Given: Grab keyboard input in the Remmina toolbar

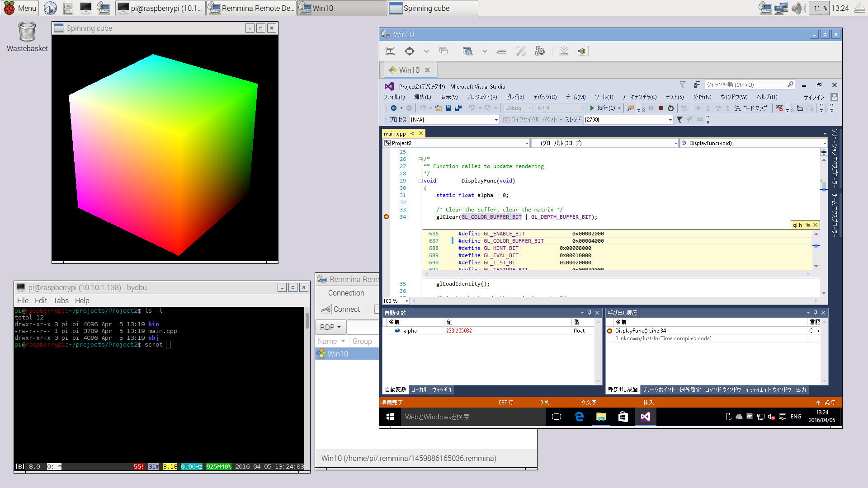Looking at the screenshot, I should click(502, 51).
